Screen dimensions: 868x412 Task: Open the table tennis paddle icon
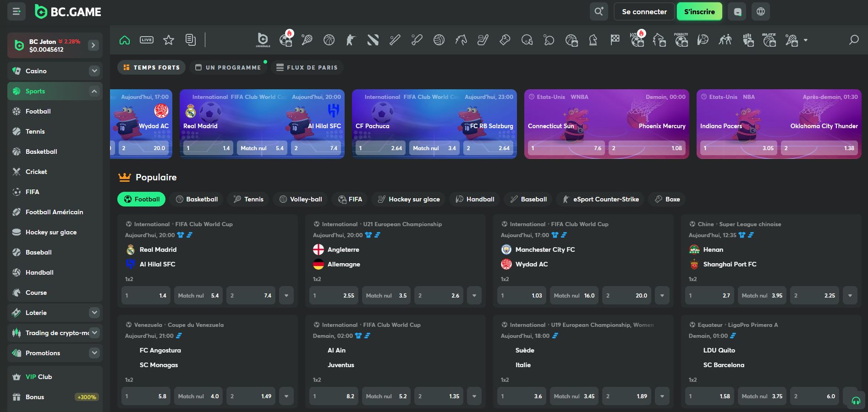(549, 40)
